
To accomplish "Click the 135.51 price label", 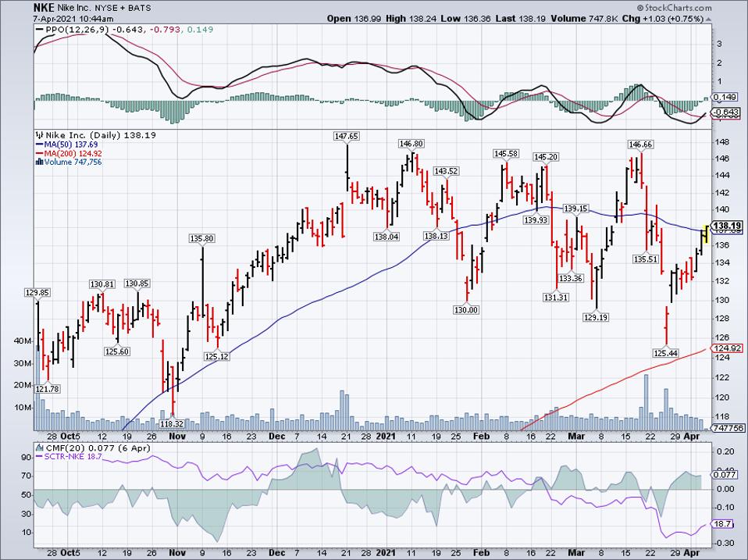I will tap(646, 259).
